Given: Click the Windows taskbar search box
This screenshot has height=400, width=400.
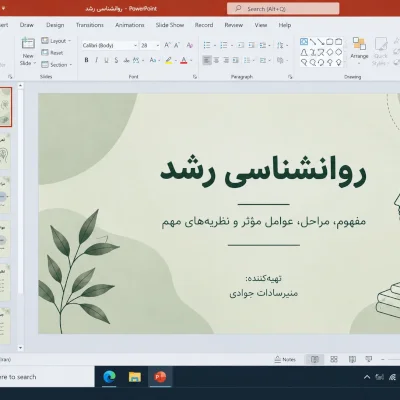Looking at the screenshot, I should pos(47,377).
